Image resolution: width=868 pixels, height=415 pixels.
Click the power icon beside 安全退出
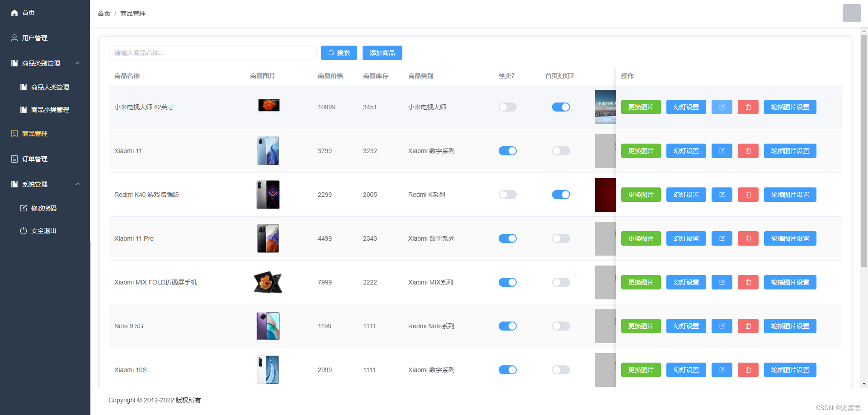(24, 231)
